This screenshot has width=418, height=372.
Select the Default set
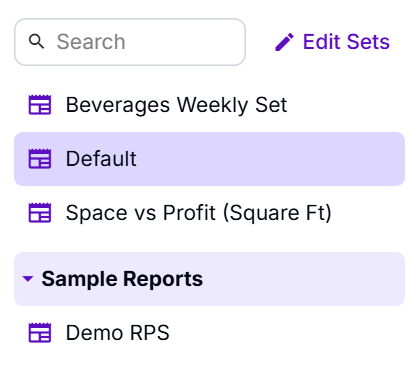[209, 159]
